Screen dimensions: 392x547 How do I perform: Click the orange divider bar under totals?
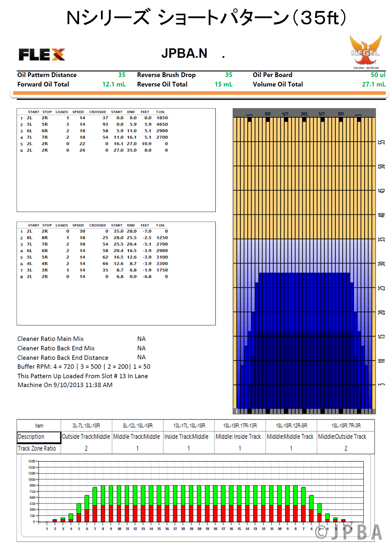(199, 93)
